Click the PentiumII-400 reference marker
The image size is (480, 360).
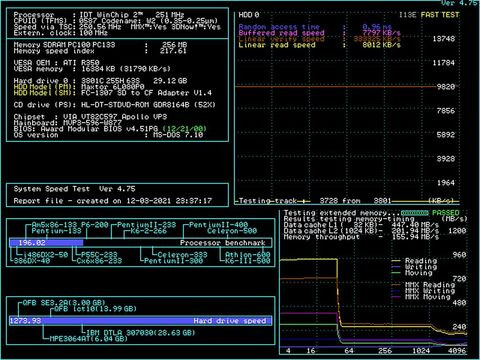click(218, 225)
